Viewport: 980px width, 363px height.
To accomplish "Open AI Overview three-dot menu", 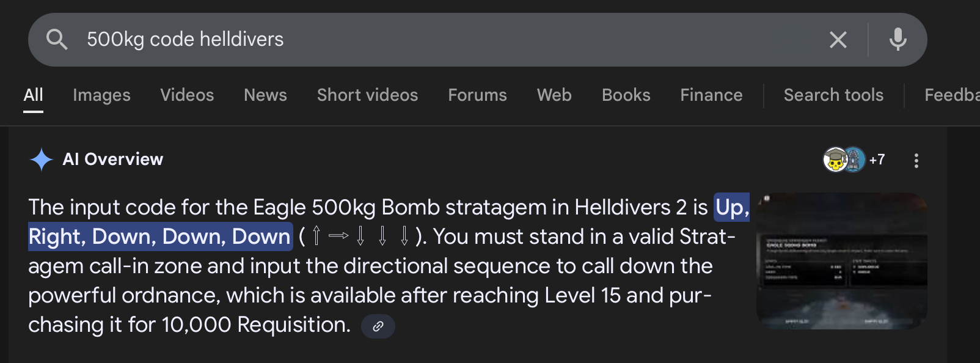I will (916, 160).
